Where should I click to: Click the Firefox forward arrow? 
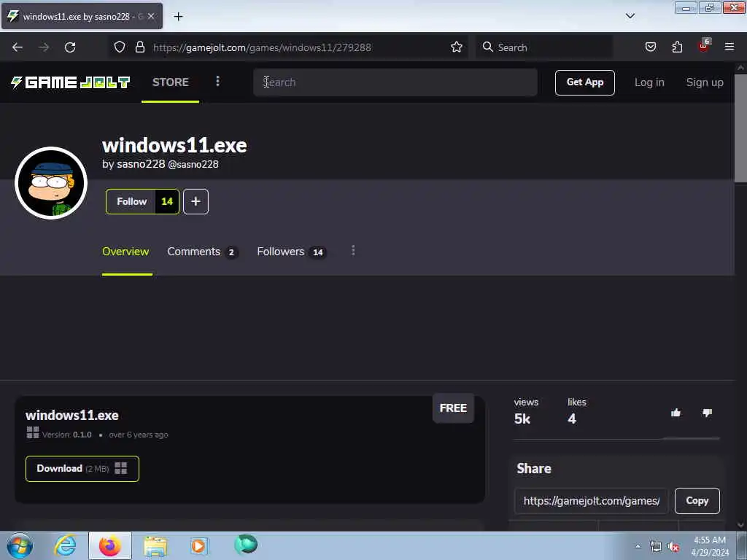(44, 47)
